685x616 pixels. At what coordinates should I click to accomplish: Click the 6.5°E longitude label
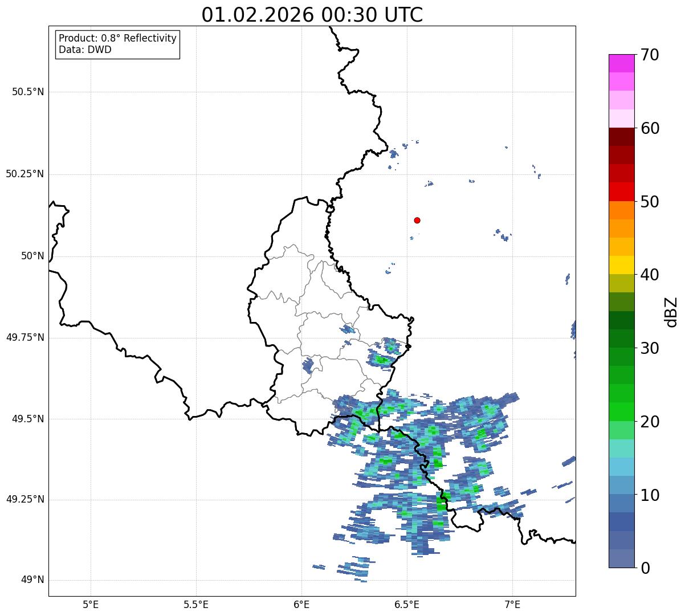(x=407, y=604)
